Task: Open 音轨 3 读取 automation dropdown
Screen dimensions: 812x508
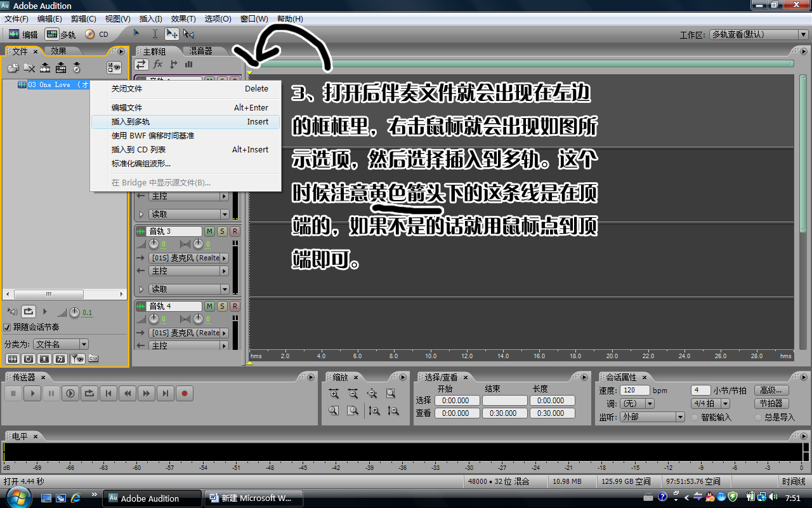Action: (x=188, y=289)
